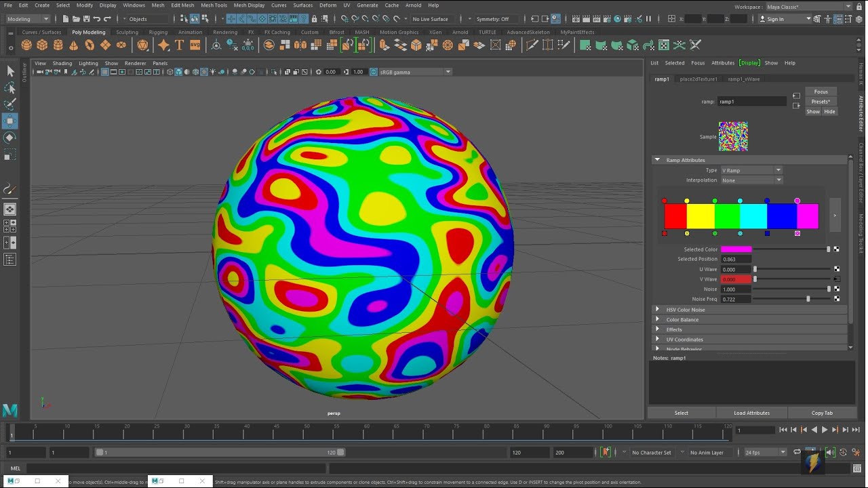This screenshot has height=488, width=868.
Task: Click the Copy Tab button
Action: (822, 413)
